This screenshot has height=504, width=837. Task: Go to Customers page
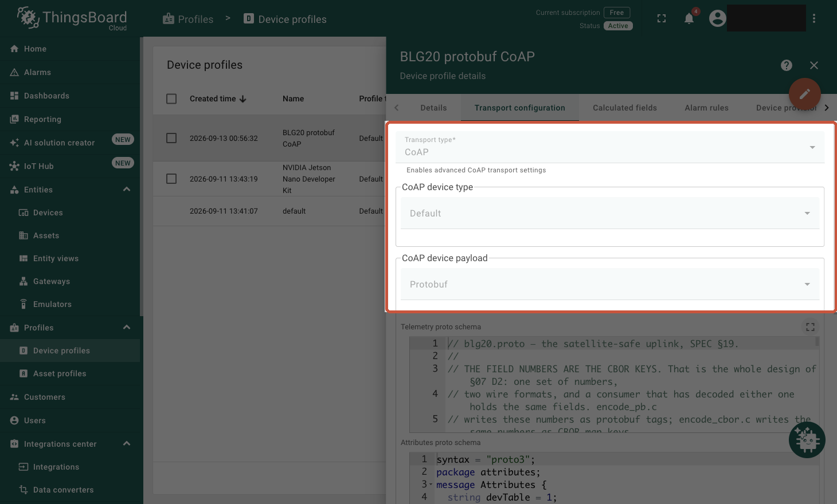click(x=70, y=397)
